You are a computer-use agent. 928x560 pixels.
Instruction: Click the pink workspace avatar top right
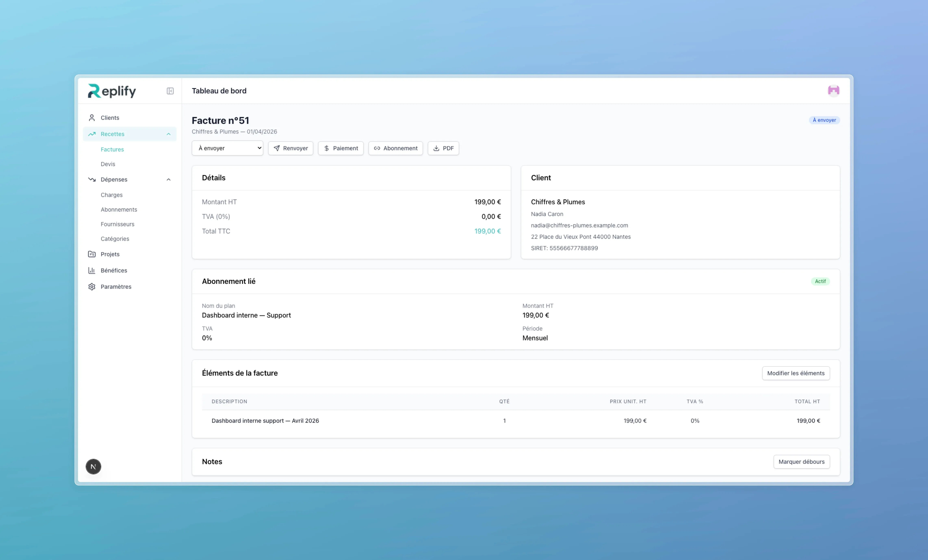[x=834, y=90]
